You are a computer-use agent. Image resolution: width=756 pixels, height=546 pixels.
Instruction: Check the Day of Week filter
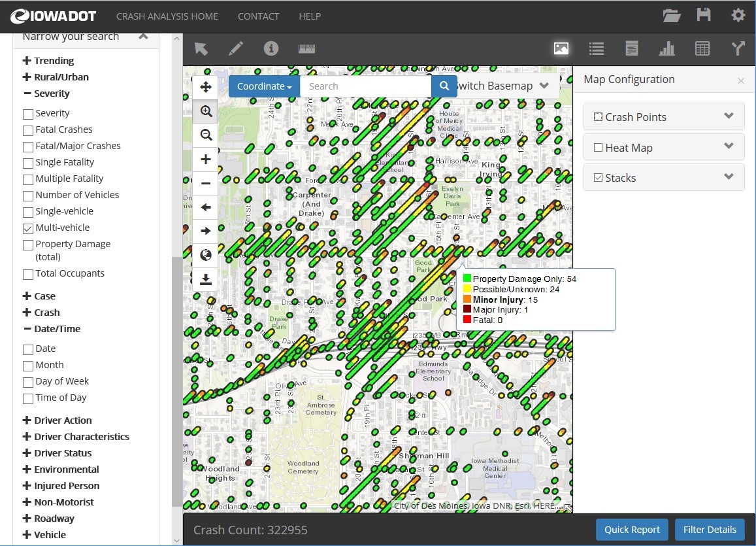pyautogui.click(x=28, y=382)
